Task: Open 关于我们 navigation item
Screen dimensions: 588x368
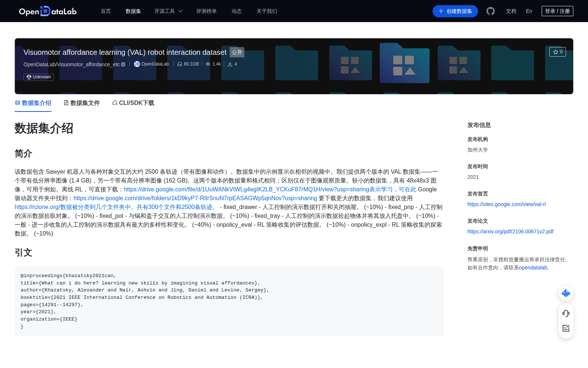Action: 267,11
